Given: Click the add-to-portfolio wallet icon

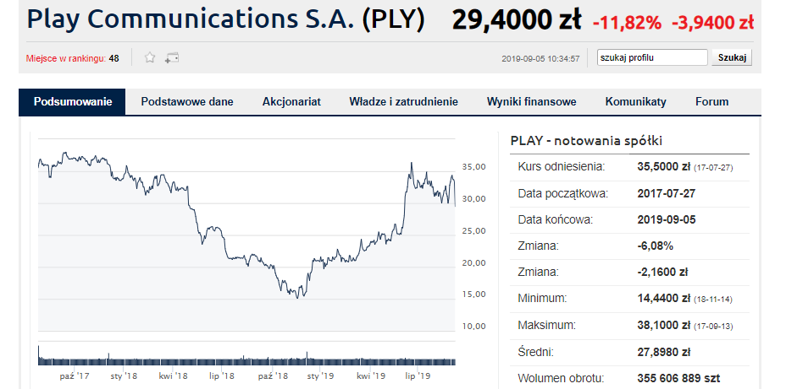Looking at the screenshot, I should [x=171, y=58].
